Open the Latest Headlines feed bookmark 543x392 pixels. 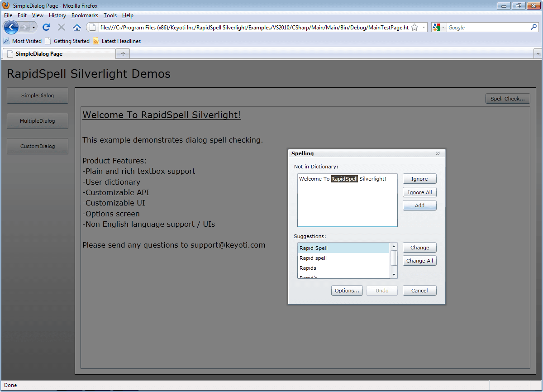point(117,41)
